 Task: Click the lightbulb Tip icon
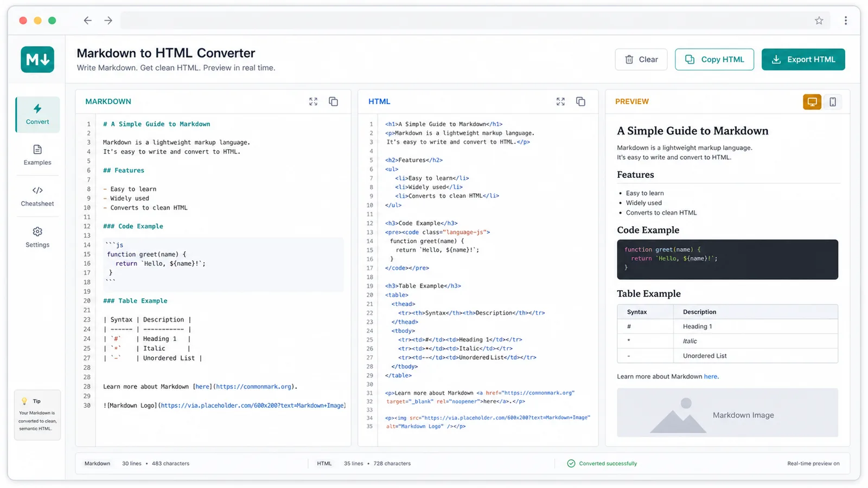(x=24, y=401)
